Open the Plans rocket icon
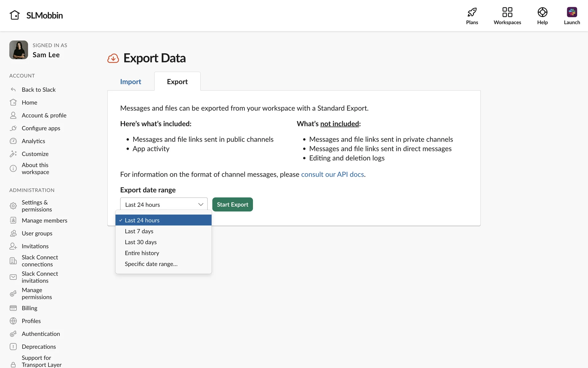The image size is (588, 368). coord(472,12)
